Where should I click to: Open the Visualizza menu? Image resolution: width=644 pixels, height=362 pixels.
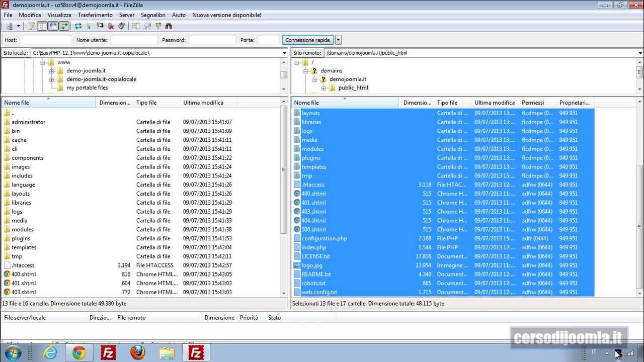(x=59, y=15)
